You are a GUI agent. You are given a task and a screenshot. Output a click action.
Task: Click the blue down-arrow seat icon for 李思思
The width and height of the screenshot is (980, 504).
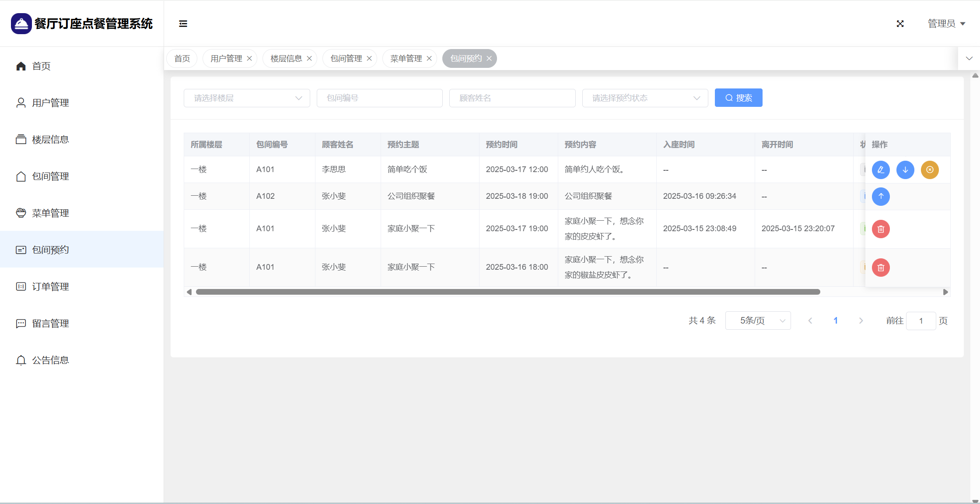point(905,170)
